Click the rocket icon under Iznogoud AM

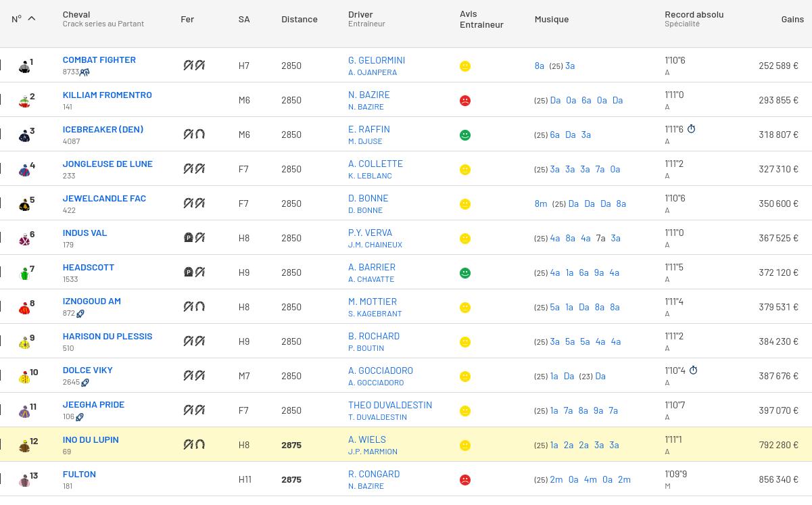pyautogui.click(x=80, y=314)
